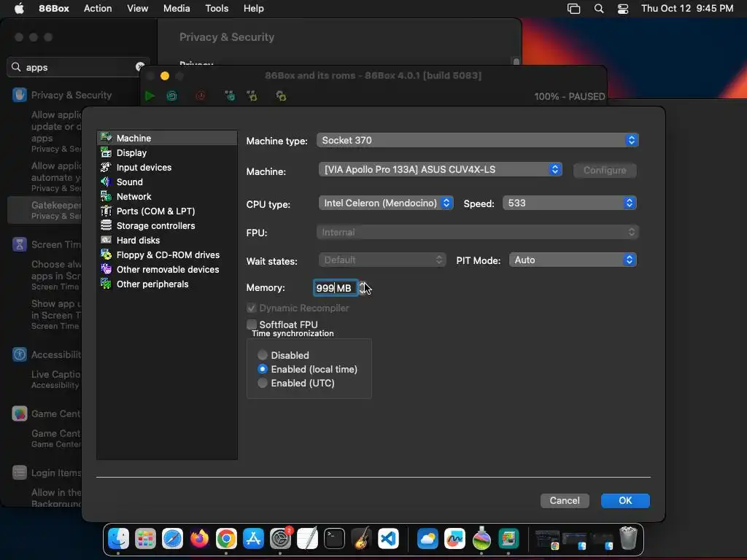Open the 86Box app icon in dock
Image resolution: width=747 pixels, height=560 pixels.
click(x=508, y=539)
